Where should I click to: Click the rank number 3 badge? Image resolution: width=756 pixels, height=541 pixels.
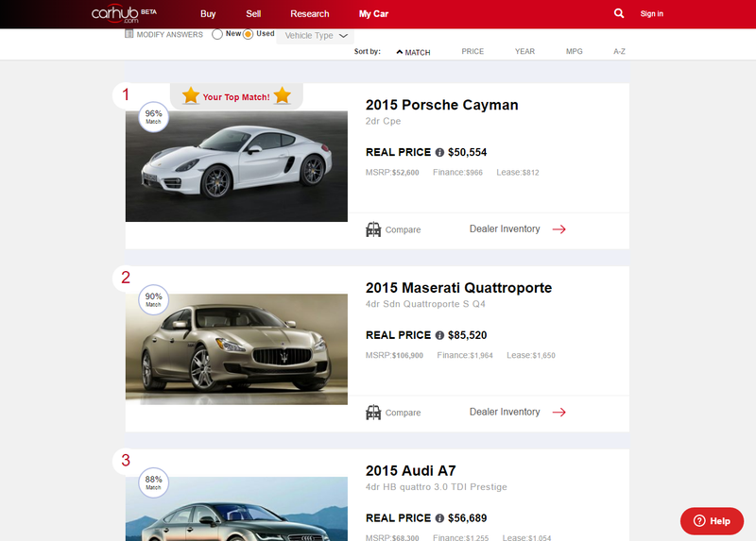click(126, 461)
